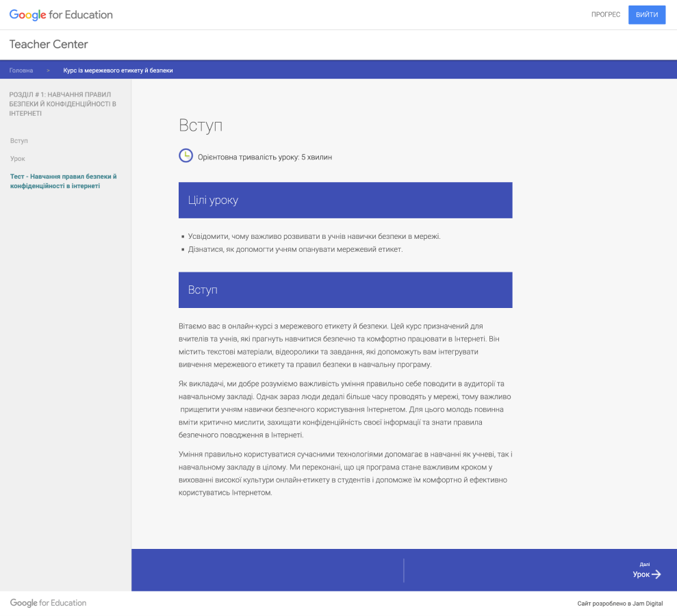Click the first lesson goal bullet point
Image resolution: width=677 pixels, height=616 pixels.
point(314,236)
